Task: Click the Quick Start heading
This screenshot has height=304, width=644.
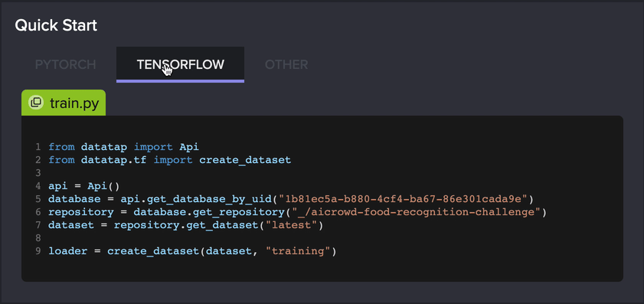Action: 56,25
